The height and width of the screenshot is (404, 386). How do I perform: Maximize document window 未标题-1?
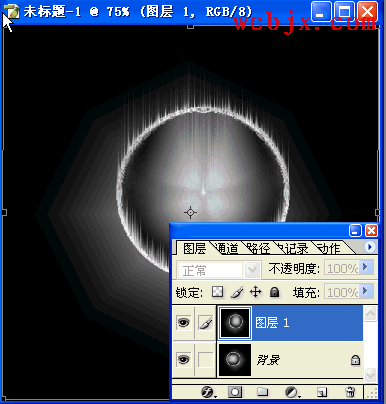click(344, 12)
